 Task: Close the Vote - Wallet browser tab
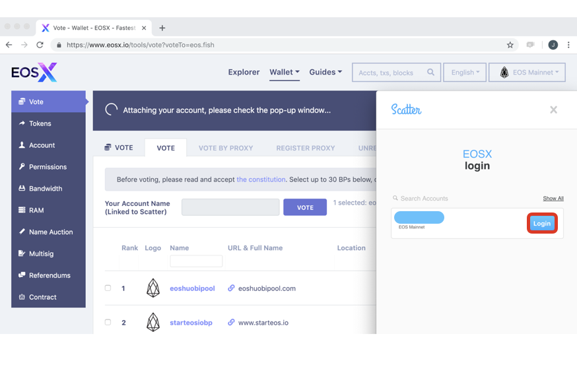click(x=144, y=28)
